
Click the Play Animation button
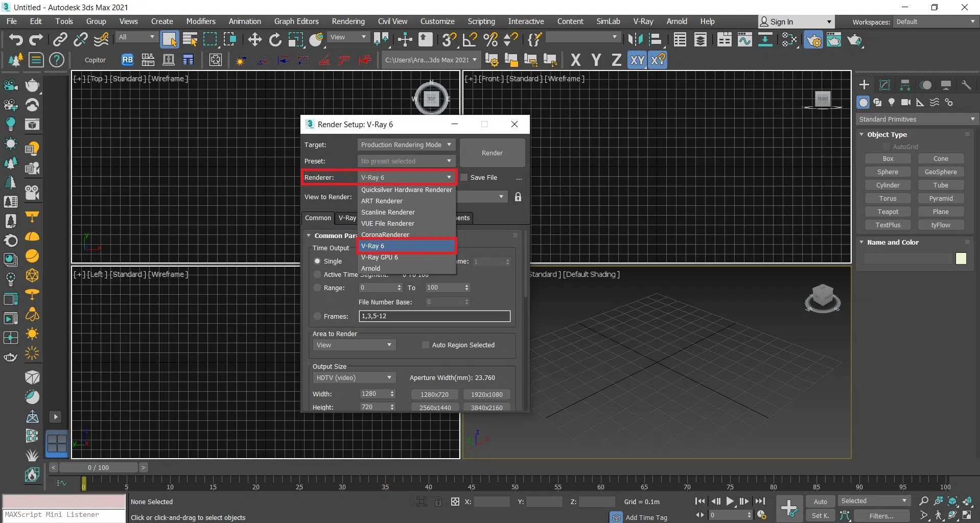click(730, 502)
